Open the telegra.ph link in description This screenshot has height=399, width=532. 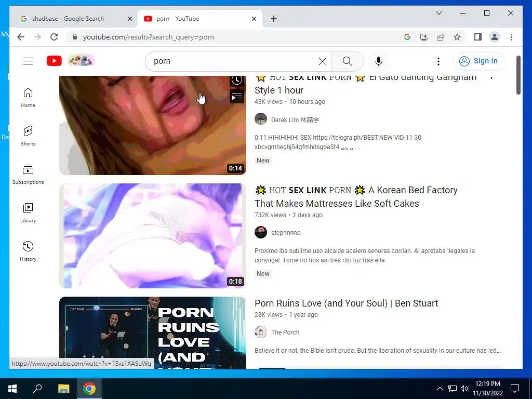[x=367, y=137]
